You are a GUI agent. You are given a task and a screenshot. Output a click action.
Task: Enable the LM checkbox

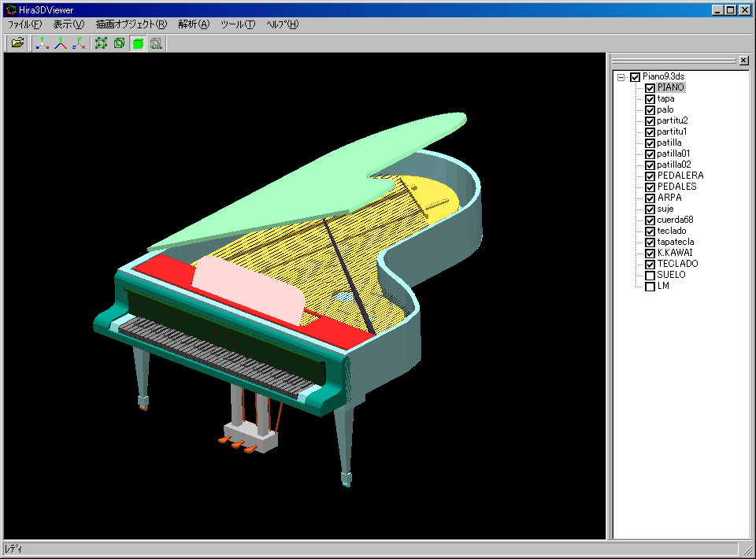tap(650, 287)
